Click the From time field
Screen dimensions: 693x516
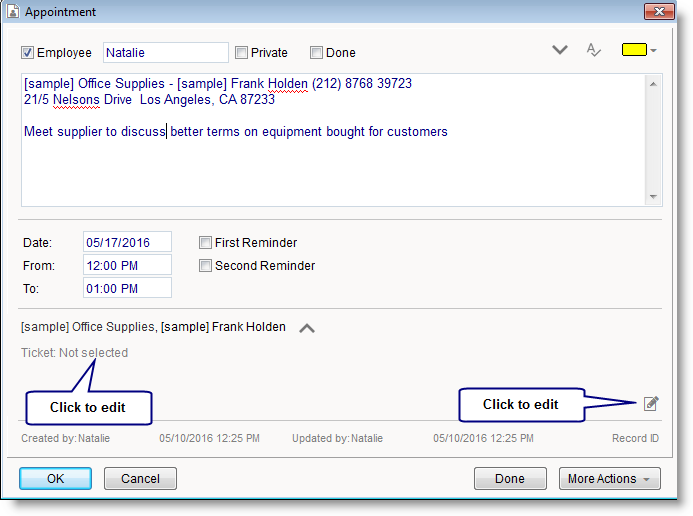(128, 265)
